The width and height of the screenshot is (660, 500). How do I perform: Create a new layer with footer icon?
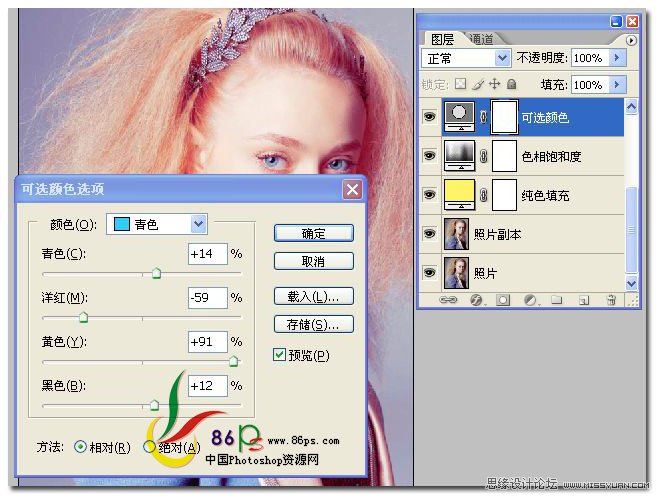[584, 300]
